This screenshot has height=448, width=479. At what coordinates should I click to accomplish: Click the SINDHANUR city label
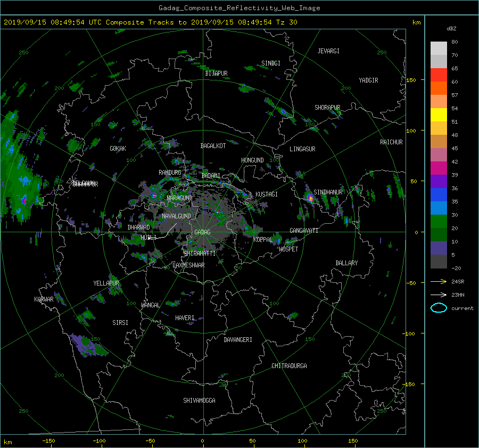(x=328, y=192)
